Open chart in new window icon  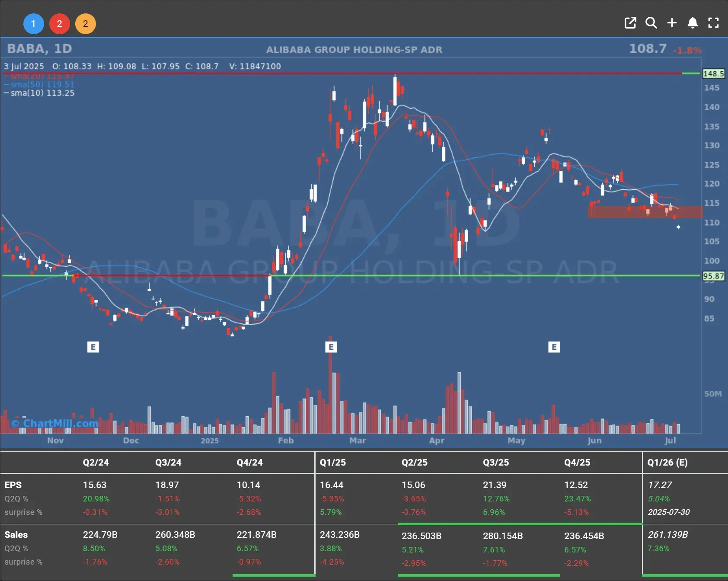coord(630,23)
